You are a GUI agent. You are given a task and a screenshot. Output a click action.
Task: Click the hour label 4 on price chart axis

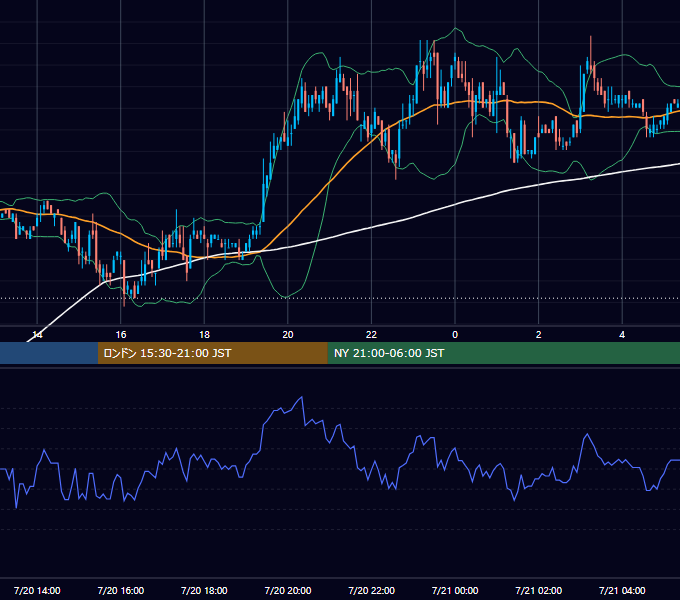pos(622,335)
